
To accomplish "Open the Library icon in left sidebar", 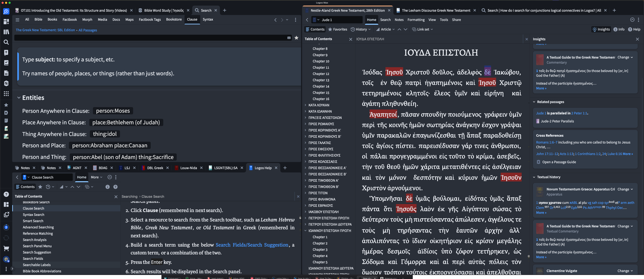I will (6, 32).
